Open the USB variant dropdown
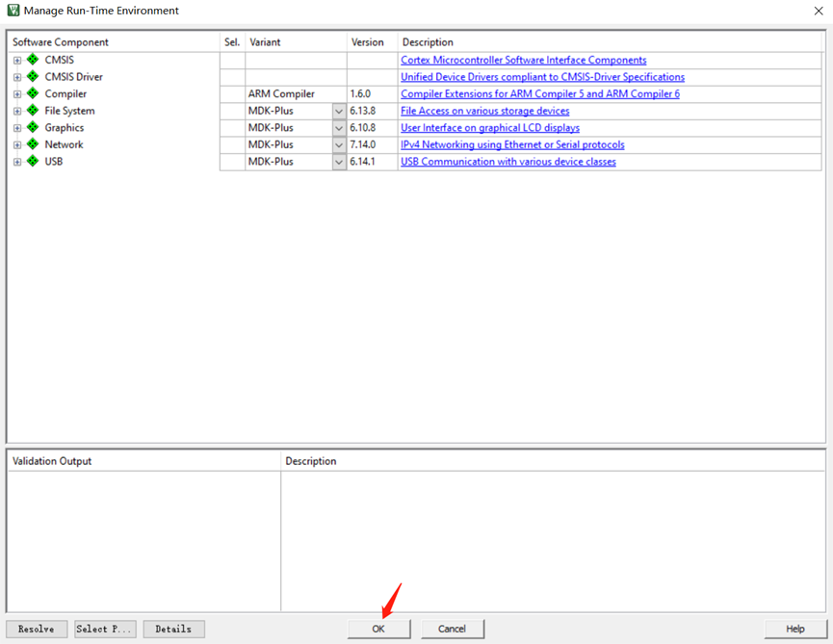Image resolution: width=833 pixels, height=644 pixels. coord(339,163)
